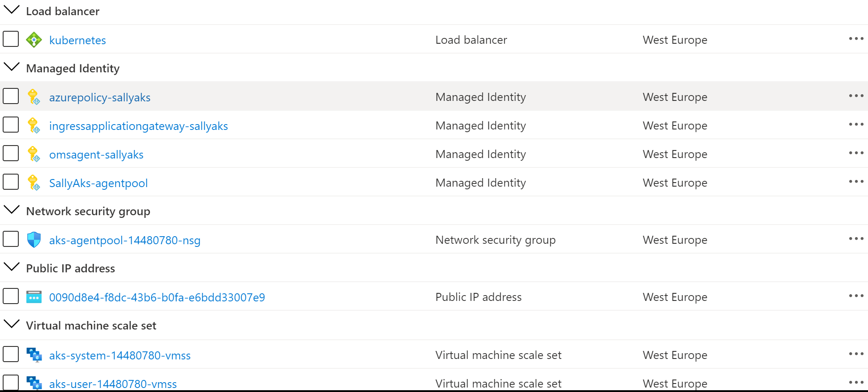Open the kubernetes load balancer resource
Image resolution: width=868 pixels, height=392 pixels.
click(77, 40)
